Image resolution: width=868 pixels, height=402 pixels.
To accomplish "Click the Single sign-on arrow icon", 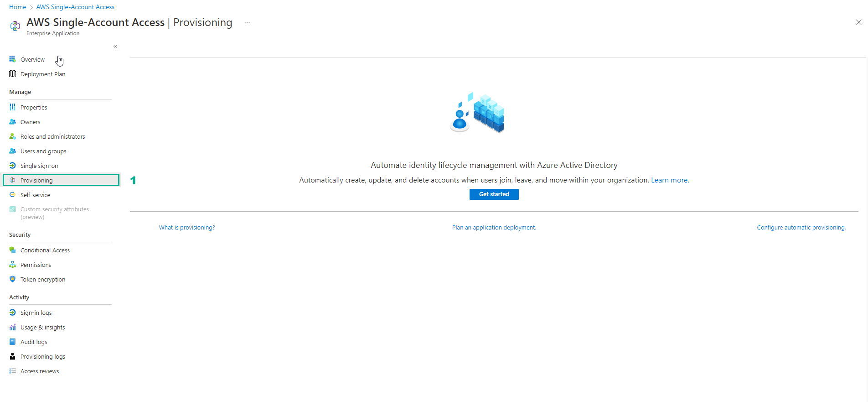I will 12,166.
